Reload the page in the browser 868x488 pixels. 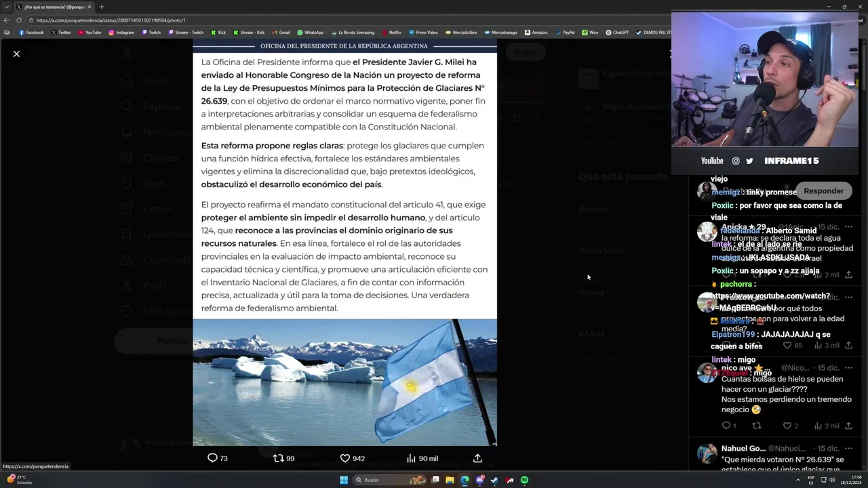(x=18, y=20)
